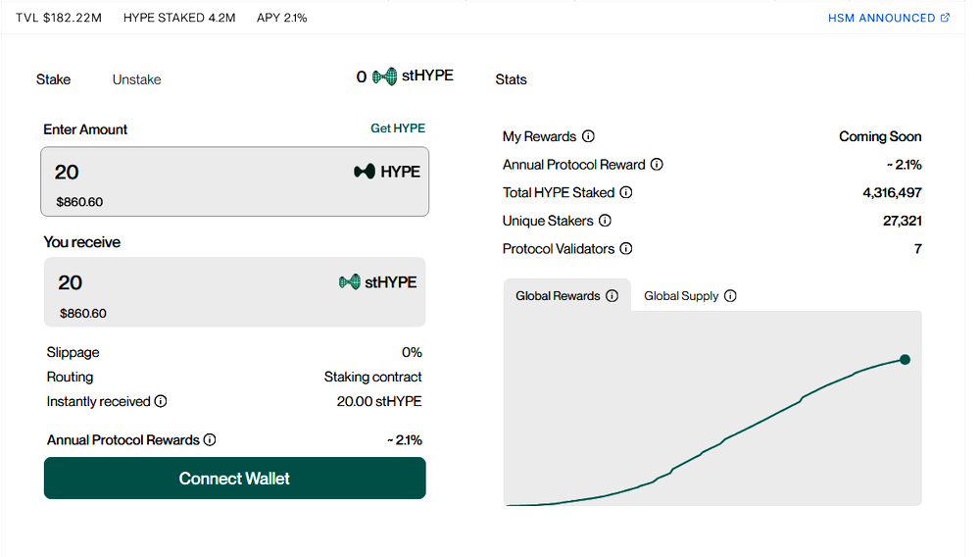Click info icon on Global Rewards tab
980x557 pixels.
(x=612, y=296)
